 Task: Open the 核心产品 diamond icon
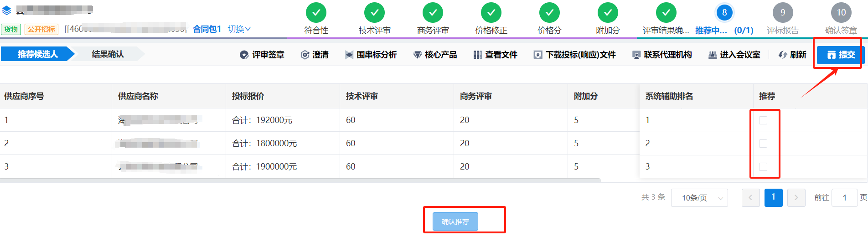pyautogui.click(x=418, y=55)
